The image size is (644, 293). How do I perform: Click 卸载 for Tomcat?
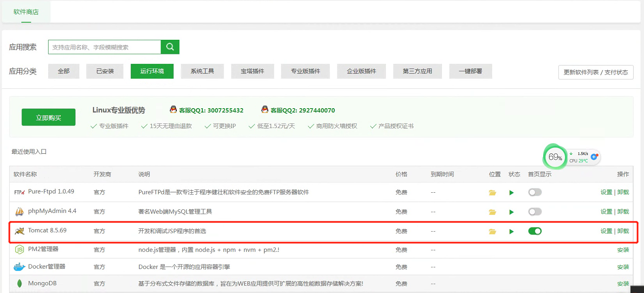(623, 231)
